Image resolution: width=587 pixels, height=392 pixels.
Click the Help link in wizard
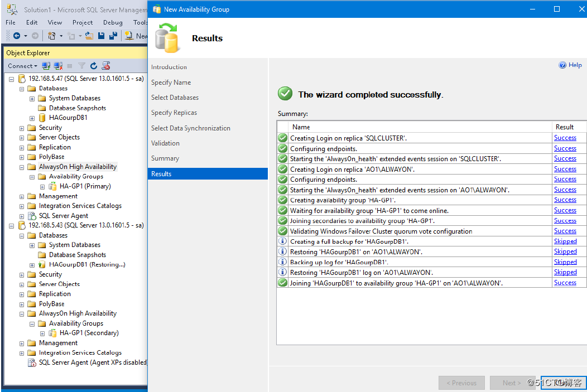(575, 65)
